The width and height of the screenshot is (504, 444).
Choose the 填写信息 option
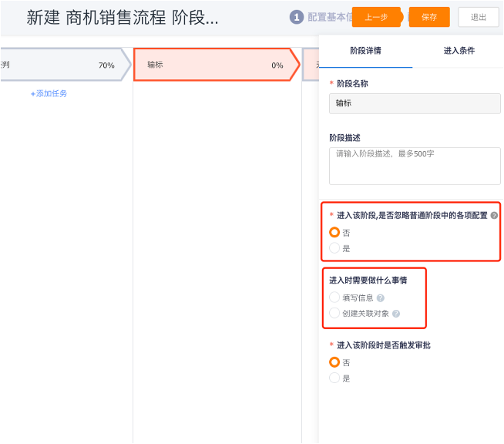(x=334, y=298)
